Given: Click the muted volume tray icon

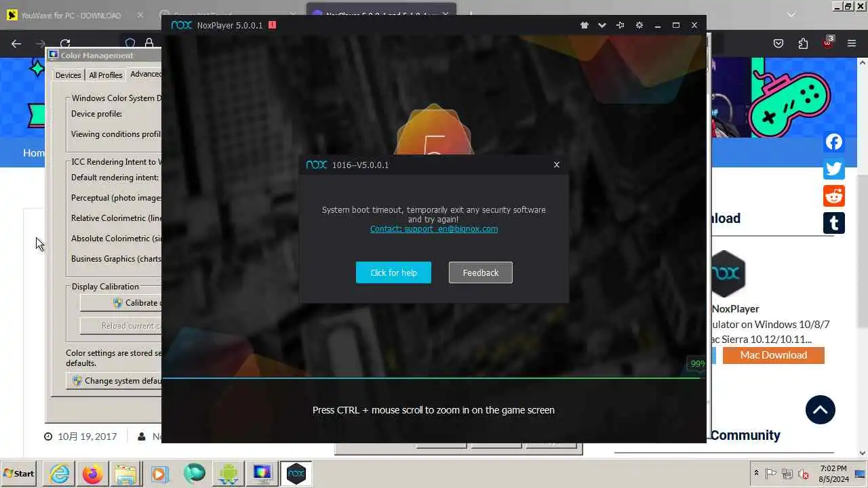Looking at the screenshot, I should tap(804, 474).
